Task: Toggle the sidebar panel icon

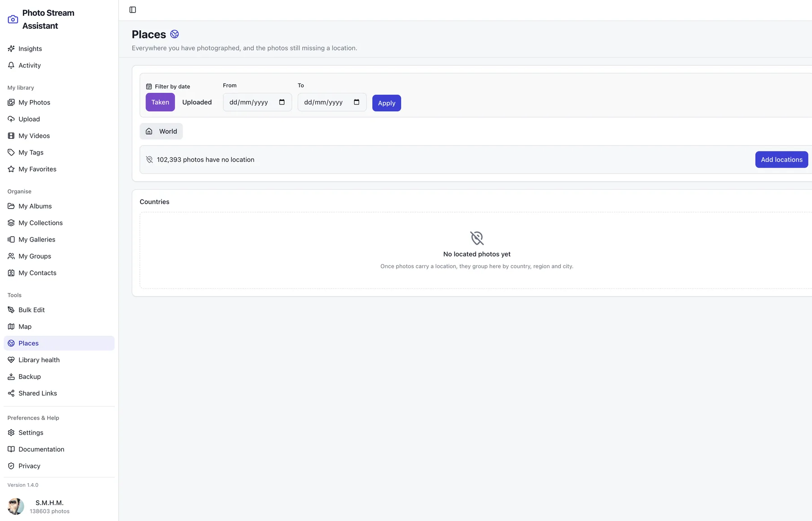Action: coord(133,10)
